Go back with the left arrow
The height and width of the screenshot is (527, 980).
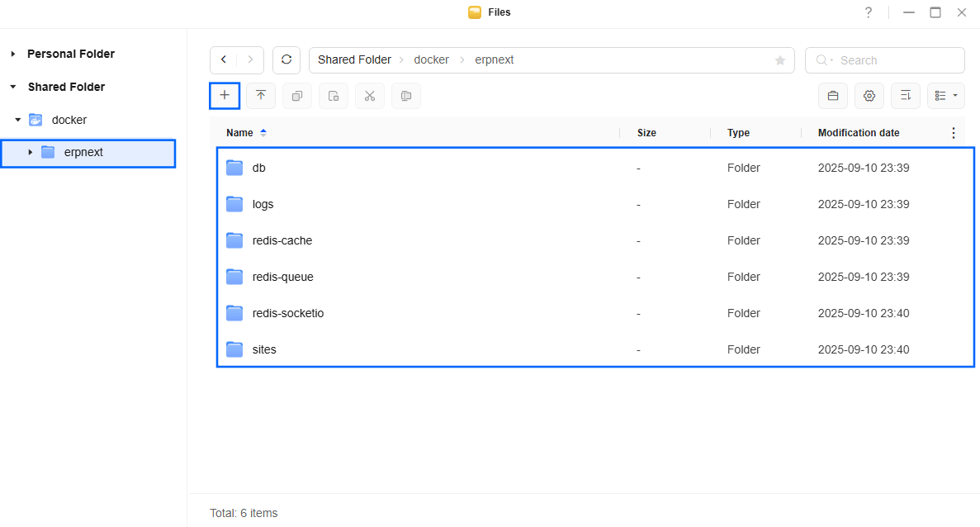pos(224,60)
